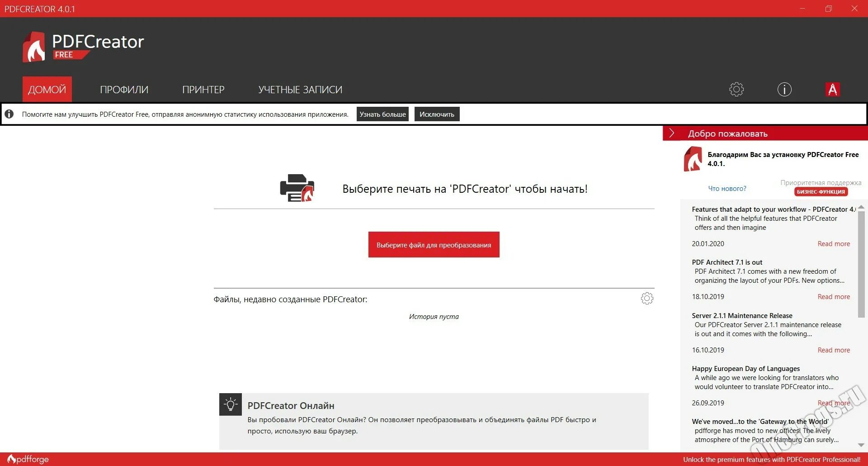Click the red PDF Architect icon
This screenshot has width=868, height=466.
[x=833, y=90]
